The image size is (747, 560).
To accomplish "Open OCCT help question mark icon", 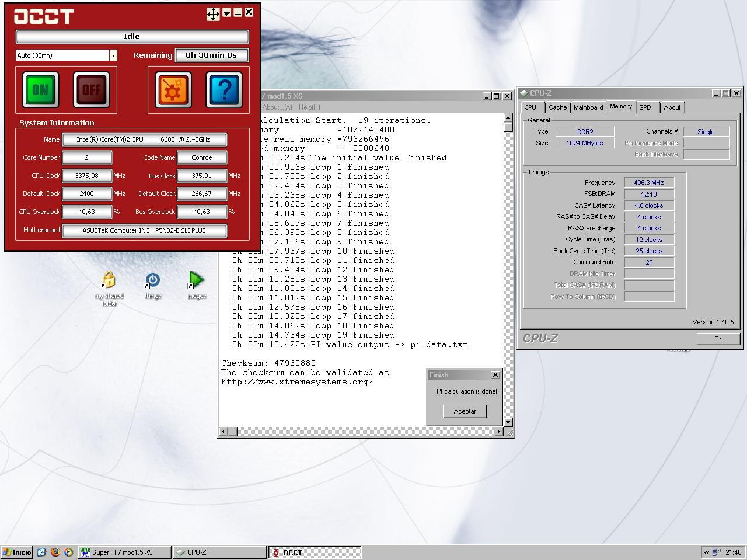I will point(224,90).
